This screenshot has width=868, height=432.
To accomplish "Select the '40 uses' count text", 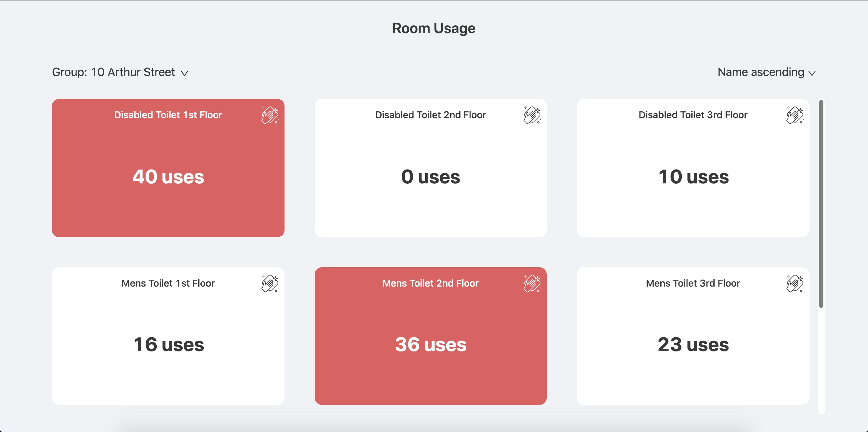I will point(168,177).
